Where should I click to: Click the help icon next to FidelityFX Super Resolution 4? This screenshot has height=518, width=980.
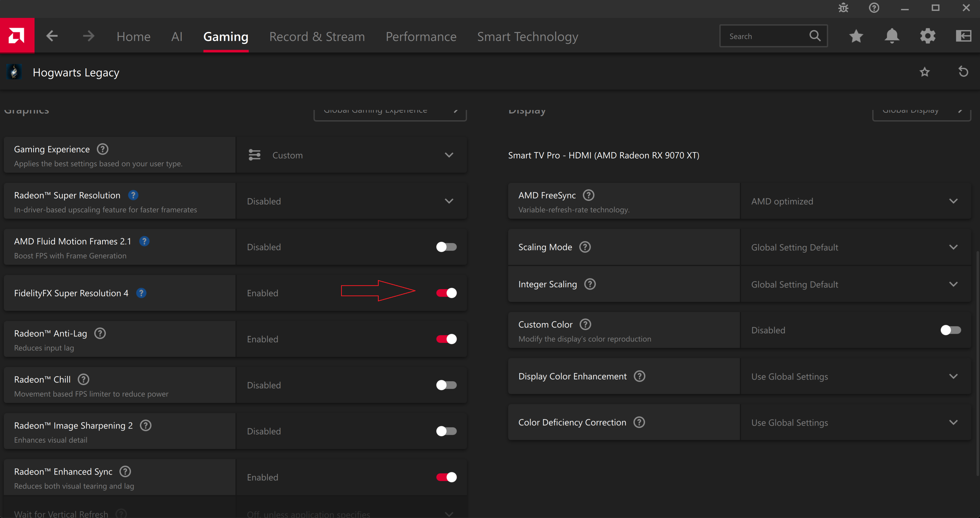141,293
